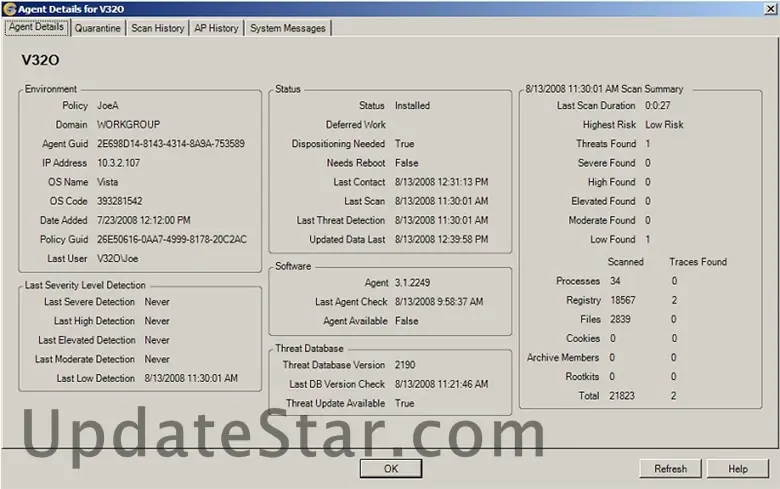Click the Processes scanned count 34

[615, 281]
